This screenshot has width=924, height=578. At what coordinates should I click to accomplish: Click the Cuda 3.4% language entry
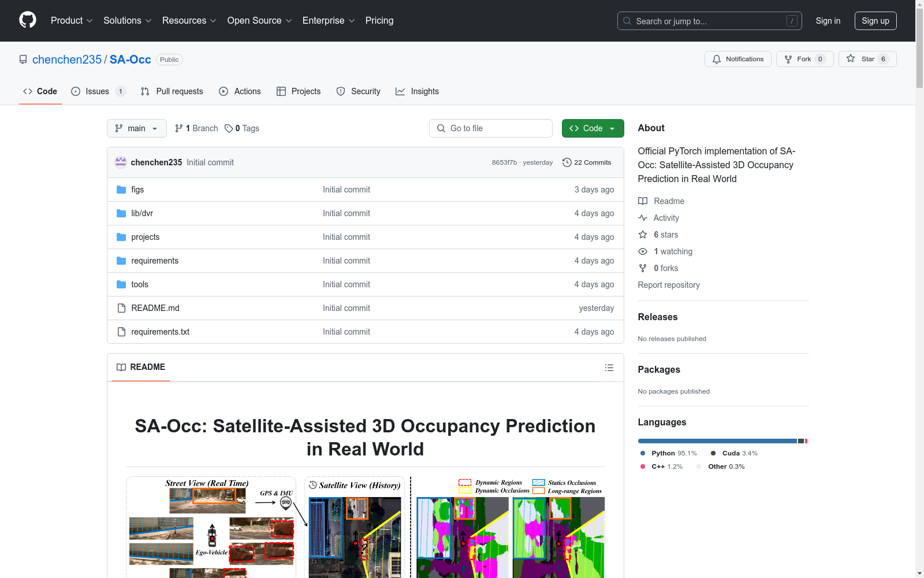[734, 453]
